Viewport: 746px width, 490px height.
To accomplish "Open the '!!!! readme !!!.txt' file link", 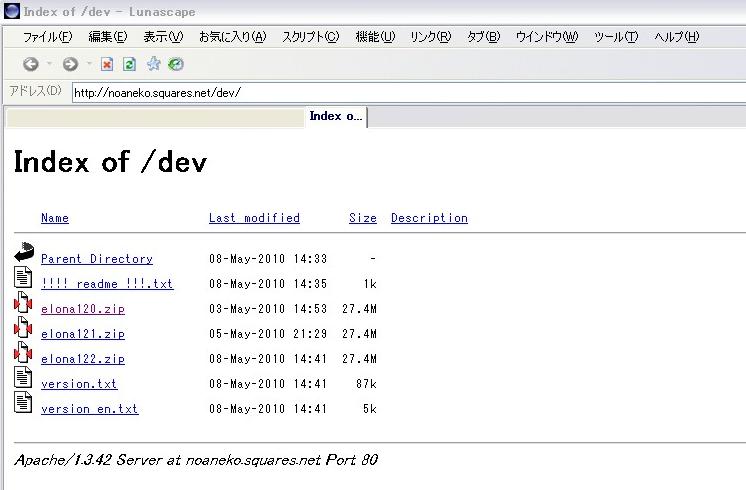I will pos(107,284).
